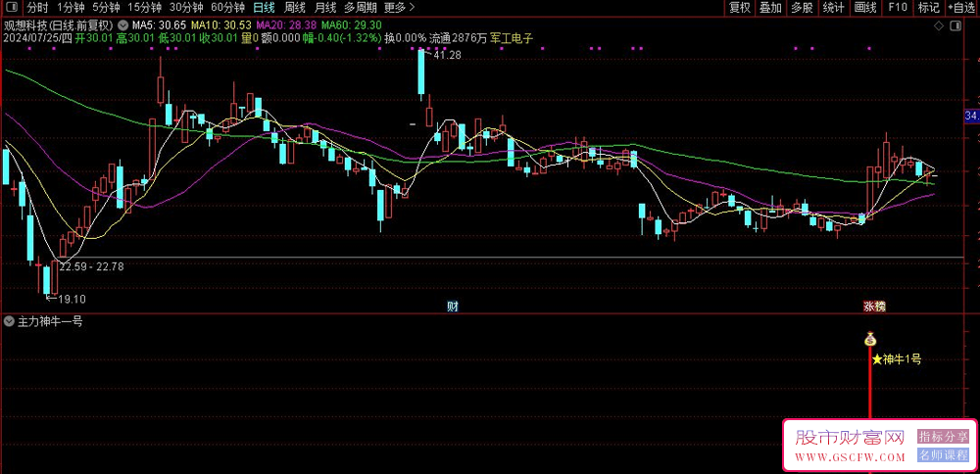Viewport: 980px width, 474px height.
Task: Select the 30分钟 period tab
Action: point(186,8)
